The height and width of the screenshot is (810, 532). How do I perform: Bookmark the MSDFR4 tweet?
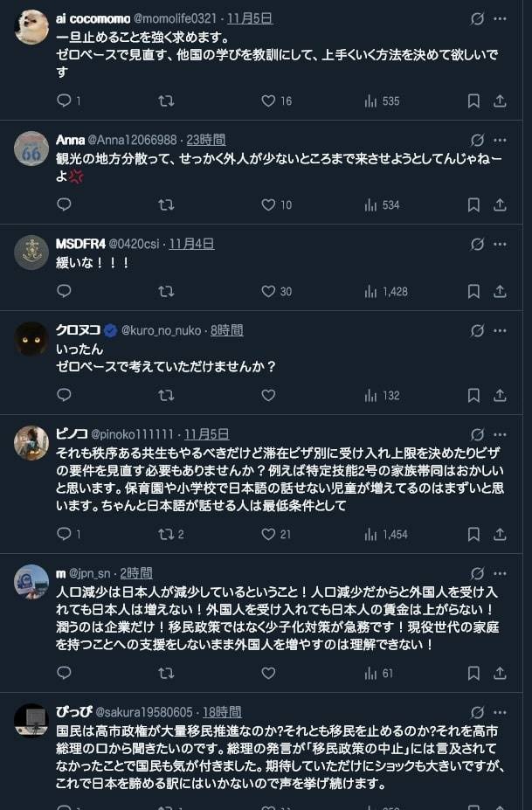[x=473, y=291]
